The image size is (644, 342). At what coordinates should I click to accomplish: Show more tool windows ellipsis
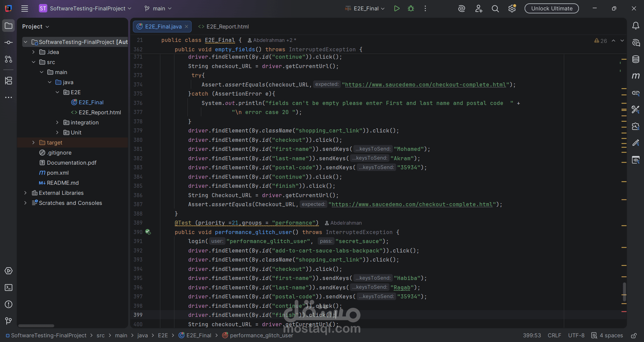8,98
